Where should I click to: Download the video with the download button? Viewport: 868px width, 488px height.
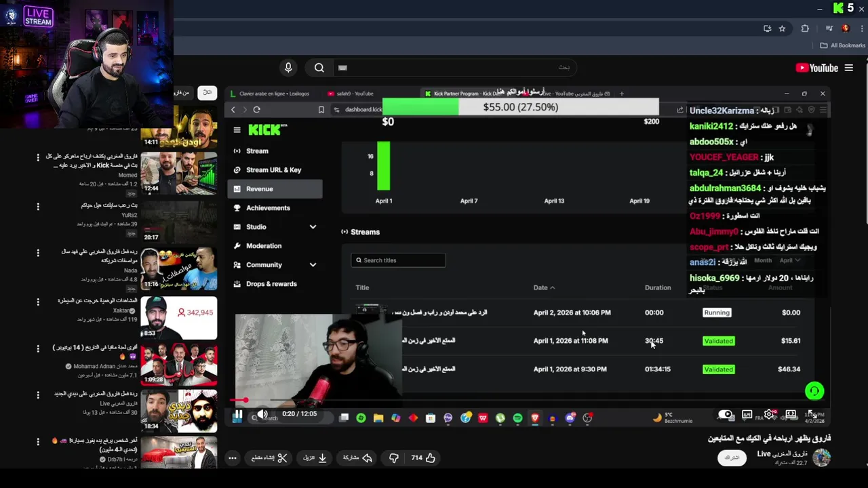click(x=315, y=458)
